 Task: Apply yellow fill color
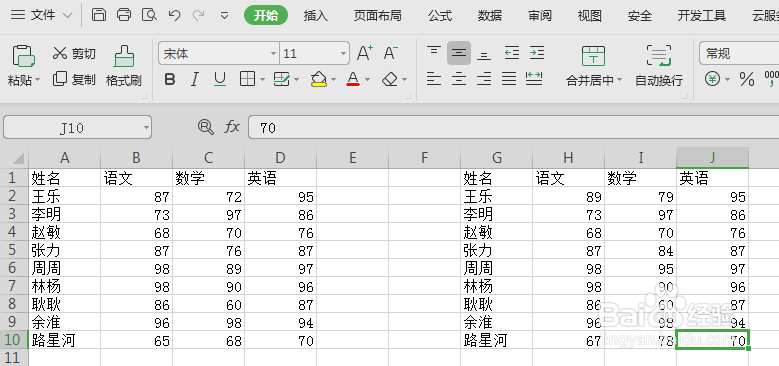[x=318, y=79]
